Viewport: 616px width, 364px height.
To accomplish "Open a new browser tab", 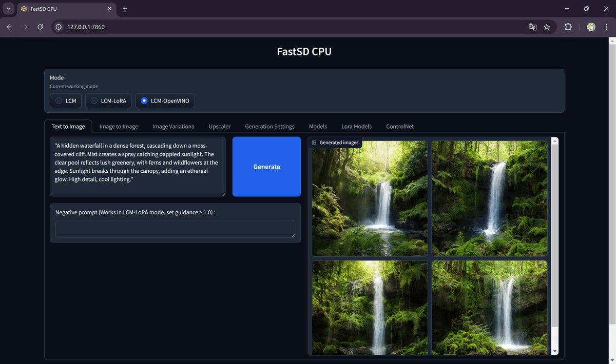I will click(125, 9).
